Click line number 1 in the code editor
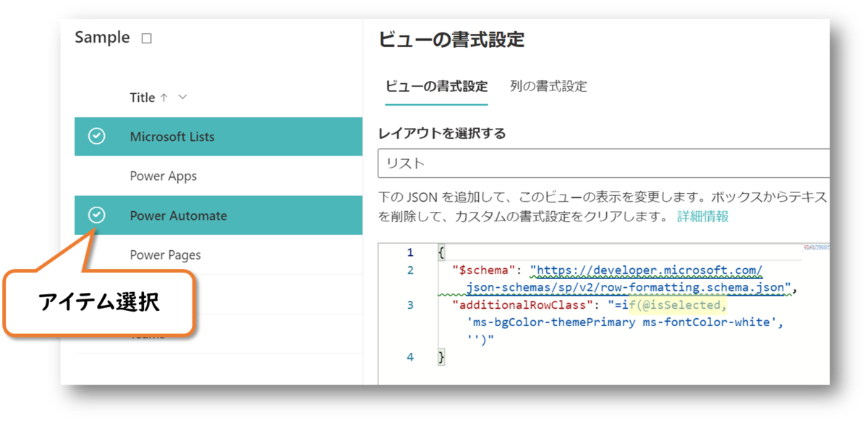Image resolution: width=868 pixels, height=423 pixels. [410, 252]
